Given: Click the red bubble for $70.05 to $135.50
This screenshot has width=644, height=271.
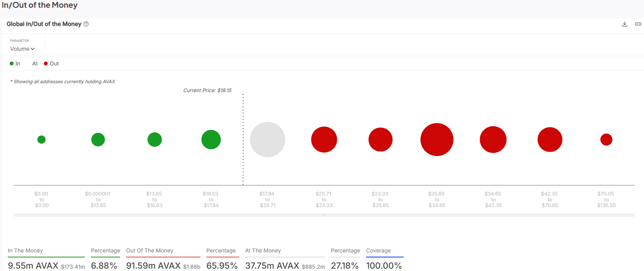Looking at the screenshot, I should click(606, 139).
